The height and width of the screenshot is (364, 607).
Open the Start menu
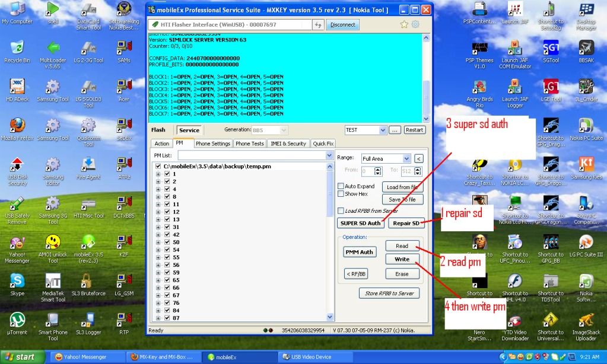point(23,357)
